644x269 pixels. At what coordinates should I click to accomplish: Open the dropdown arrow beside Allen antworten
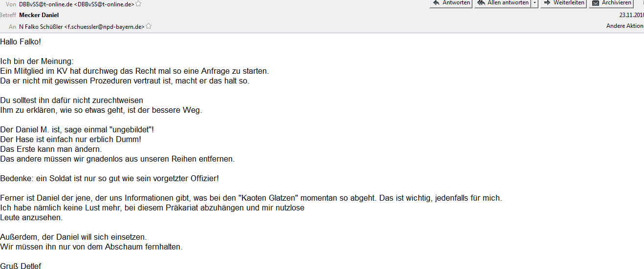[535, 3]
